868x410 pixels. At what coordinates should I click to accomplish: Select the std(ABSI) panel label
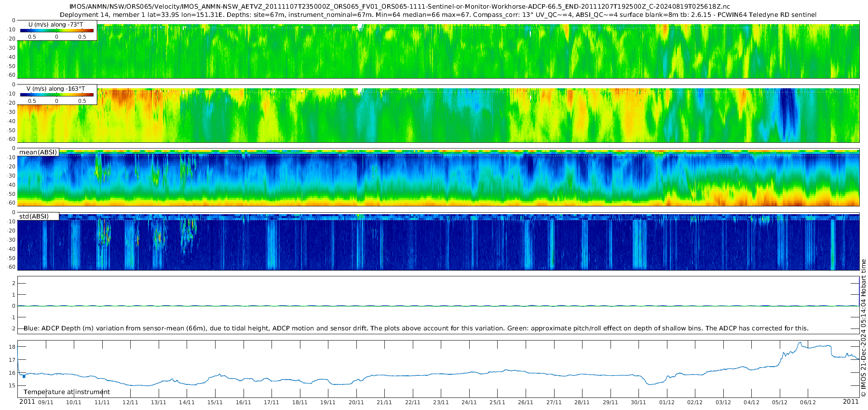point(34,216)
